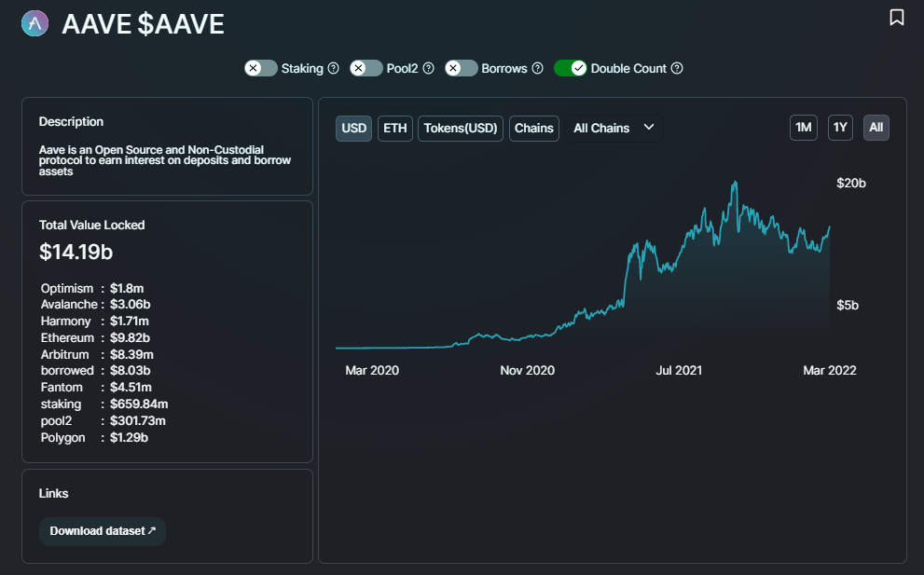924x575 pixels.
Task: Select the staking $659.84m row
Action: (x=104, y=404)
